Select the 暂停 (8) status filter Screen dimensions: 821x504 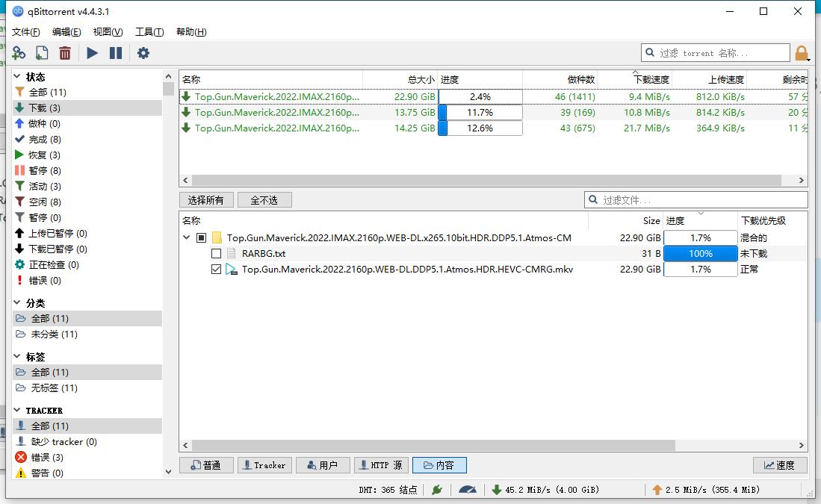tap(87, 171)
